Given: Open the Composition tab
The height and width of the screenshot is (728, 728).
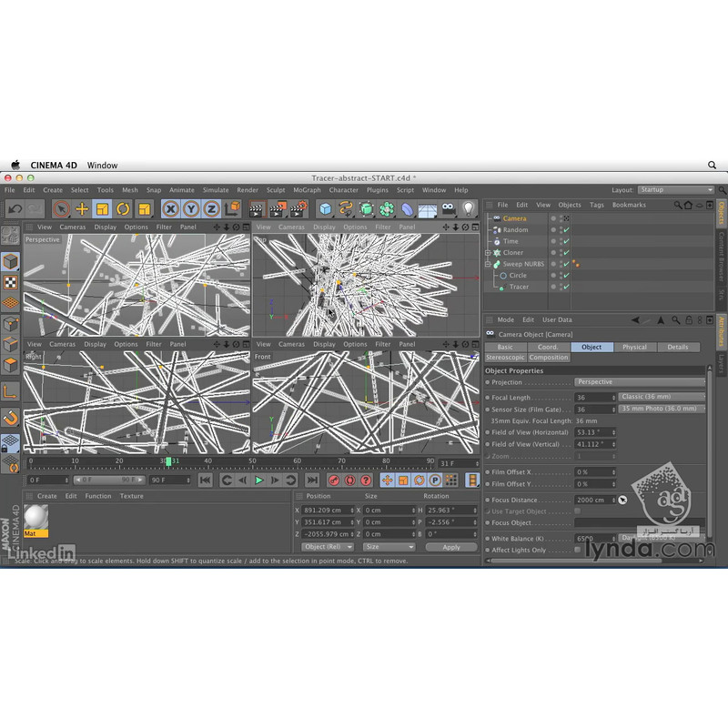Looking at the screenshot, I should click(x=549, y=358).
